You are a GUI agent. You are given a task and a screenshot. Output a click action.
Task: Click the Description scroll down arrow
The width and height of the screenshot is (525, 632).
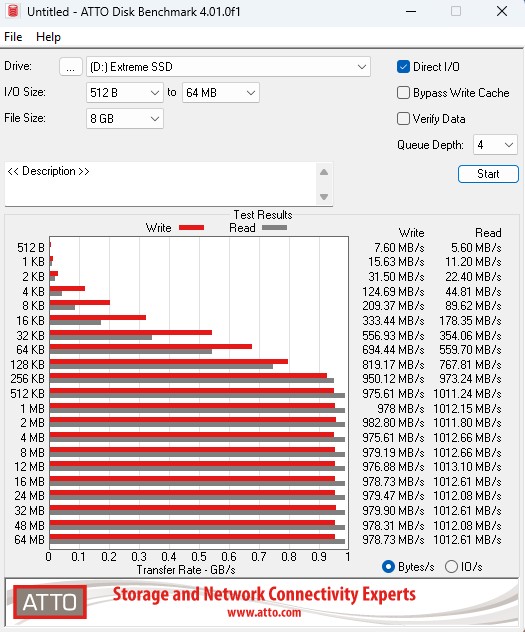click(324, 197)
